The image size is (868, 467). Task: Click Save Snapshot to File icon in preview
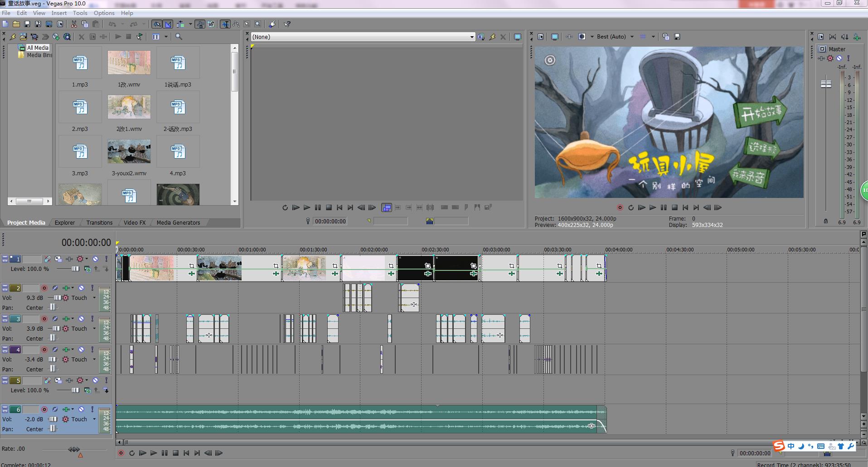coord(677,37)
